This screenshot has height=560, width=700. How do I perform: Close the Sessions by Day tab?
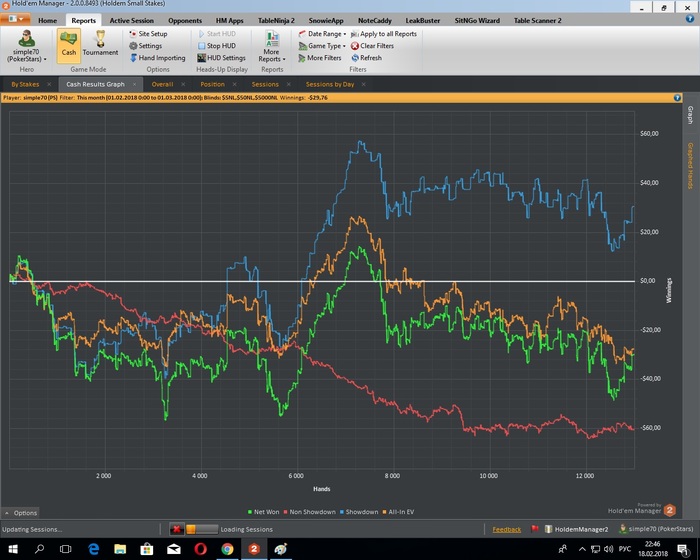tap(363, 84)
